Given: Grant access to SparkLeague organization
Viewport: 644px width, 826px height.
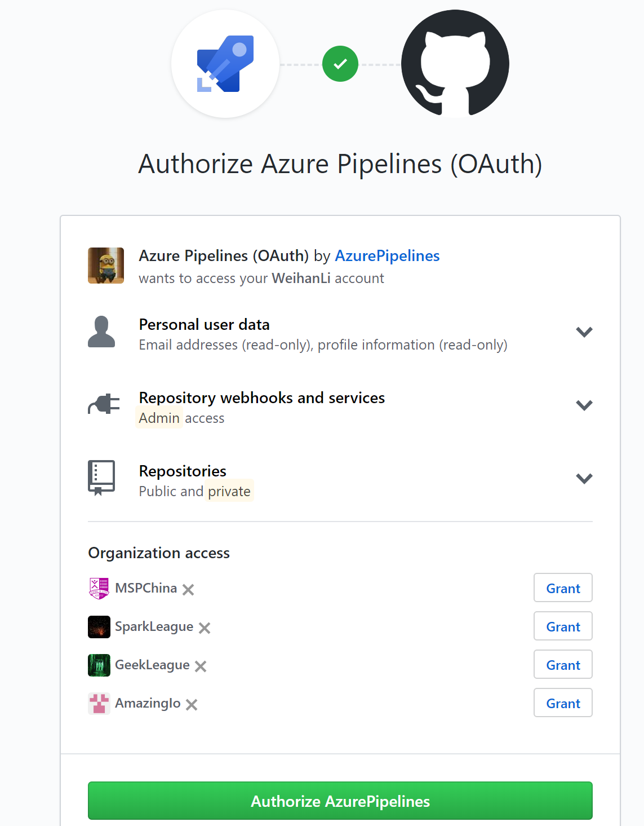Looking at the screenshot, I should [563, 626].
